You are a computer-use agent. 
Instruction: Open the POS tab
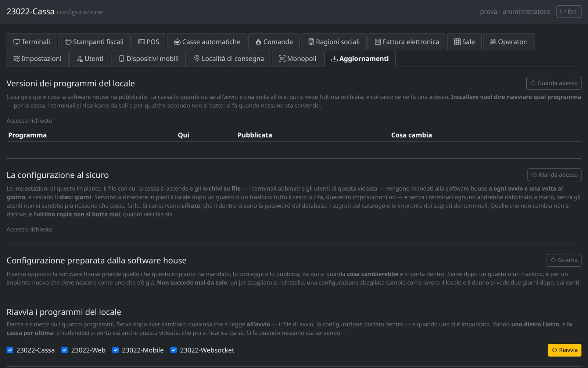coord(149,42)
